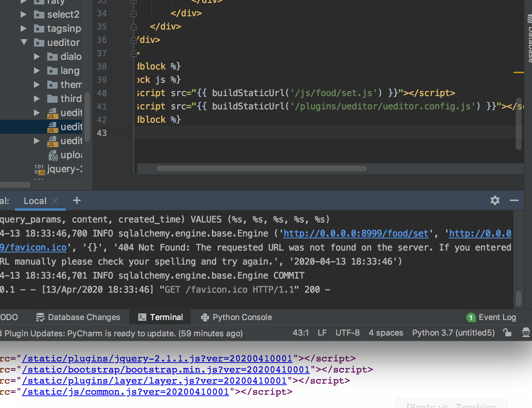
Task: Add a new terminal session with the plus
Action: pos(77,200)
